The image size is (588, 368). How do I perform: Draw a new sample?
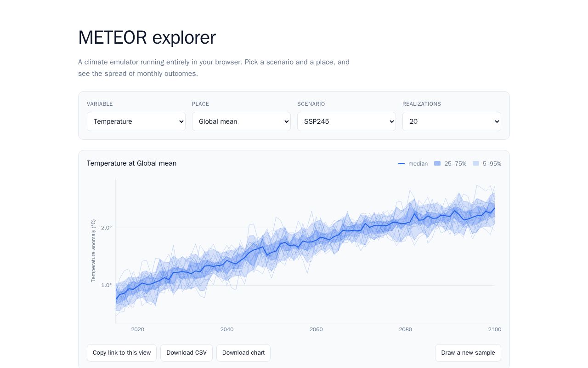468,353
